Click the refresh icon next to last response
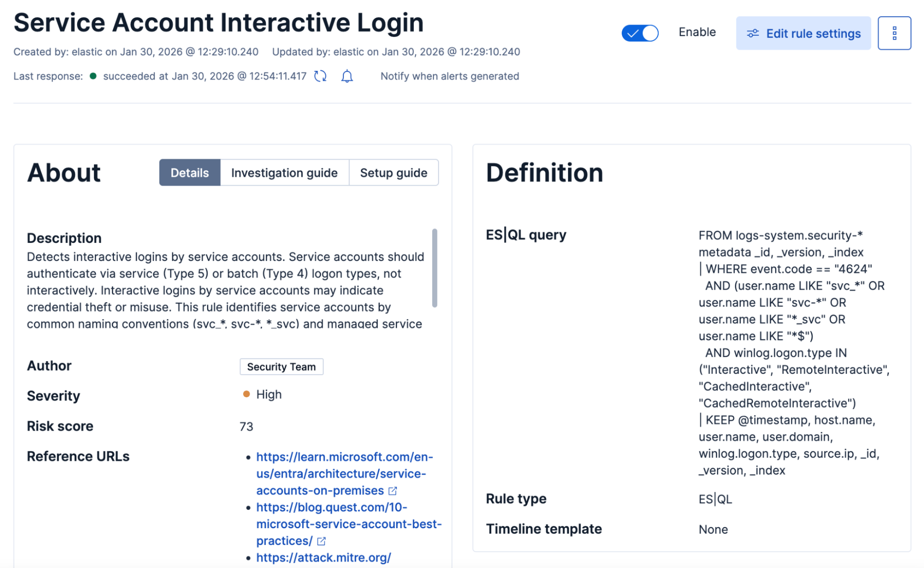Screen dimensions: 924x568 tap(320, 76)
